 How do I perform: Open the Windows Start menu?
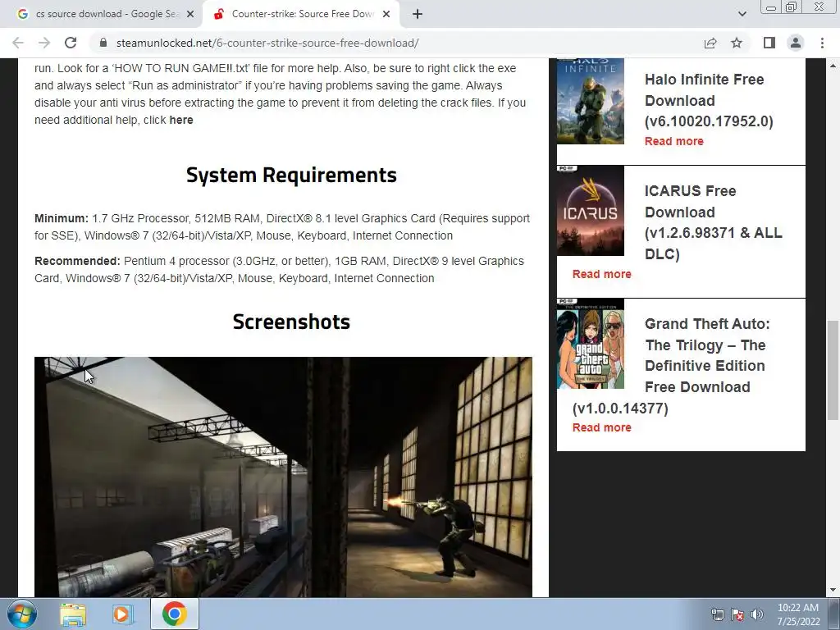(x=21, y=614)
